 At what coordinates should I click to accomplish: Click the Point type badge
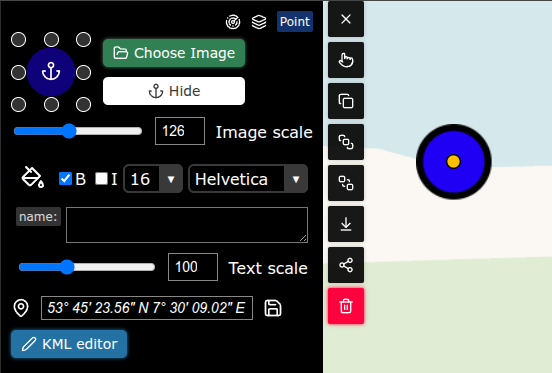[x=295, y=22]
